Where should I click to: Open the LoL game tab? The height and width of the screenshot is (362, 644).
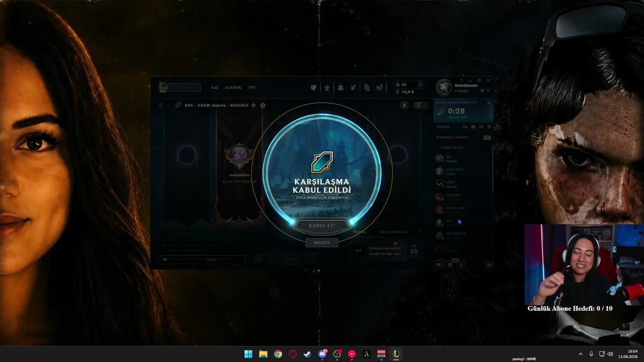(x=215, y=87)
